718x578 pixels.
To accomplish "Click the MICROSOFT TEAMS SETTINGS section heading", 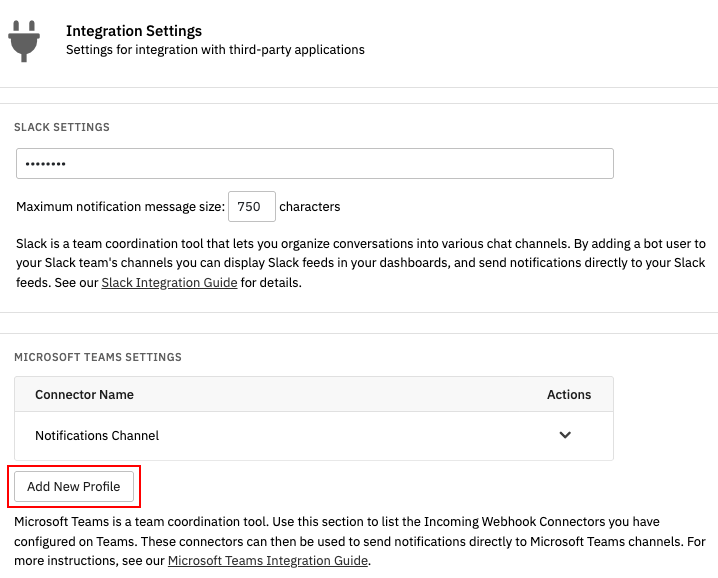I will pos(98,357).
